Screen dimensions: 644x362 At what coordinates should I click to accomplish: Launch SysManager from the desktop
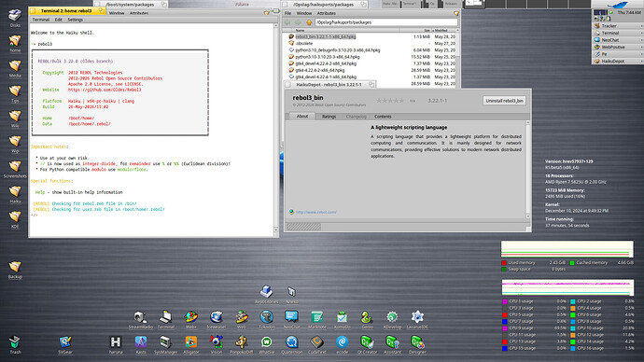coord(166,341)
